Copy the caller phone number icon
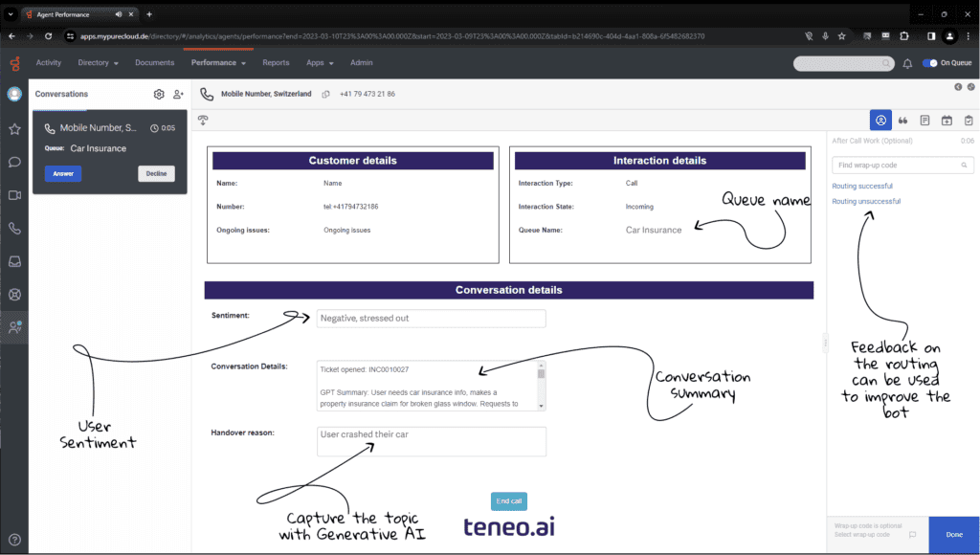Image resolution: width=980 pixels, height=555 pixels. point(326,95)
